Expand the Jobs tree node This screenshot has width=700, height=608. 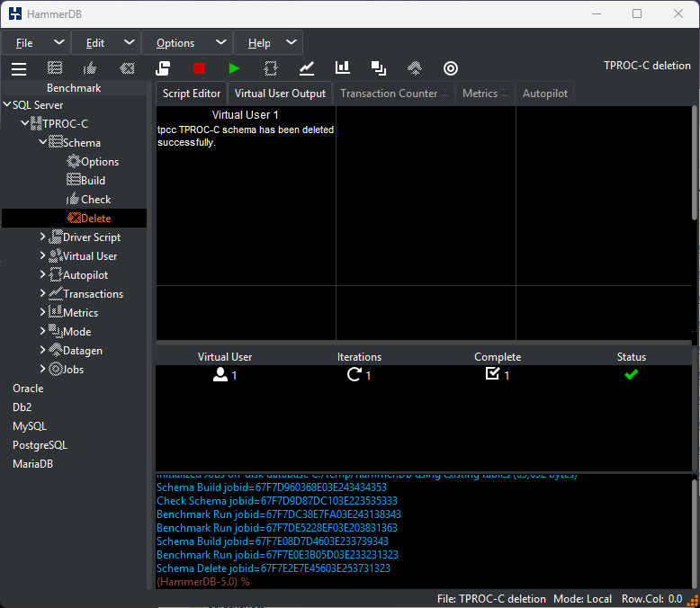click(x=43, y=369)
